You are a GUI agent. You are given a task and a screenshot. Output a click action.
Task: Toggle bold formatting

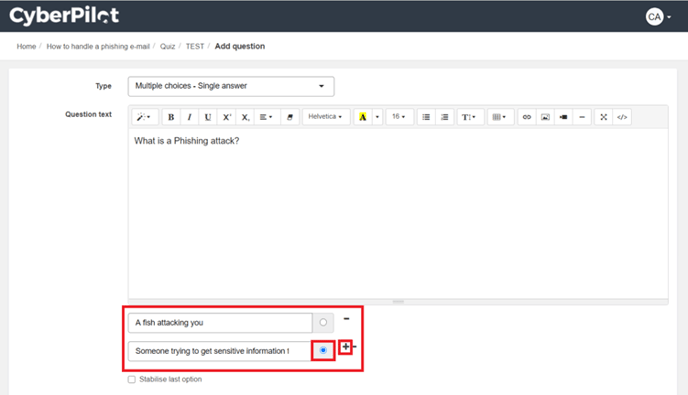171,117
